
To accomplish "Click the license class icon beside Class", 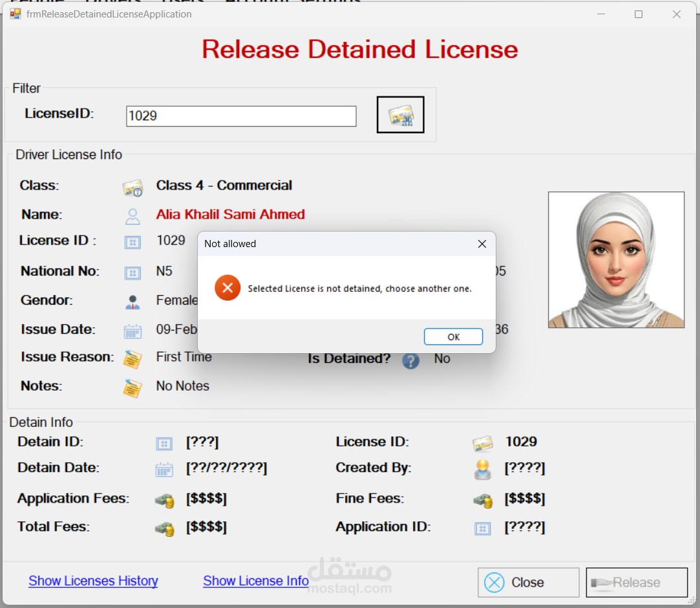I will (133, 188).
